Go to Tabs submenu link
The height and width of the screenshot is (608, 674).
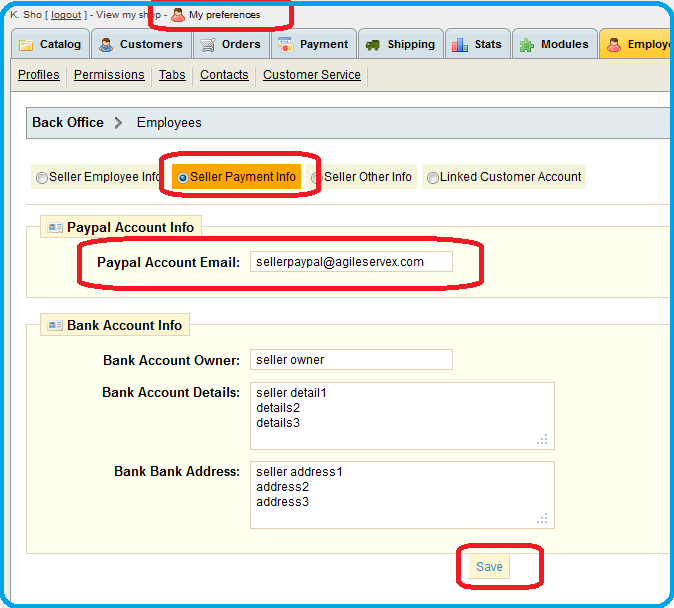pos(172,75)
